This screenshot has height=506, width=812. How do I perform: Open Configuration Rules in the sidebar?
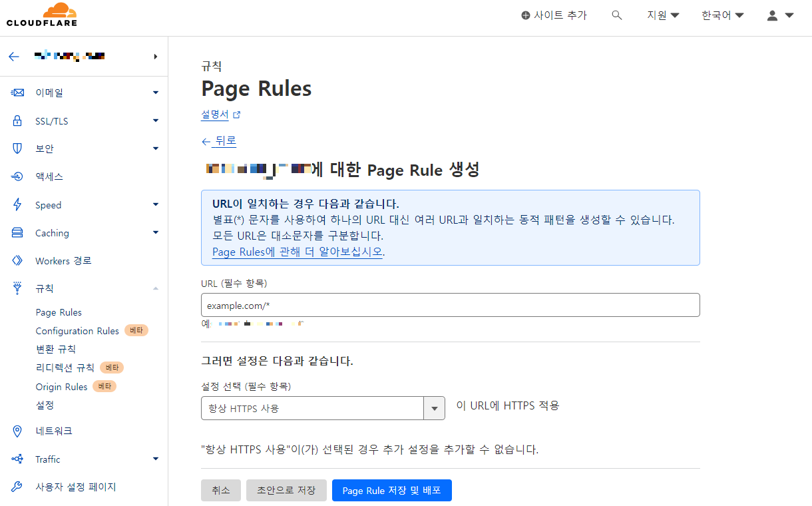(x=77, y=331)
